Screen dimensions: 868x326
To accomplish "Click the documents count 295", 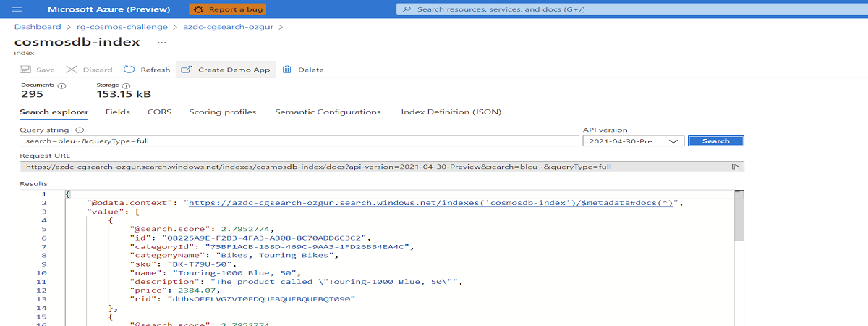I will point(32,94).
